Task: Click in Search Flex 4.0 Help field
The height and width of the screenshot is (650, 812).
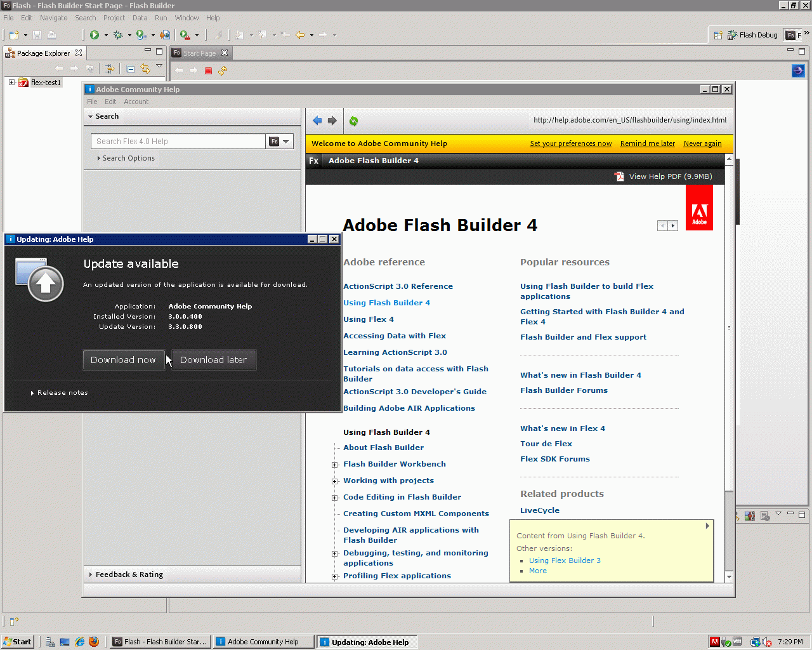Action: click(178, 142)
